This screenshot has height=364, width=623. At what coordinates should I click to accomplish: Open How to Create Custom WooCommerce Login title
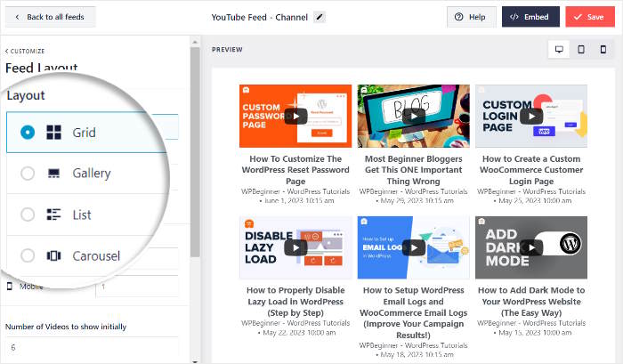coord(531,170)
